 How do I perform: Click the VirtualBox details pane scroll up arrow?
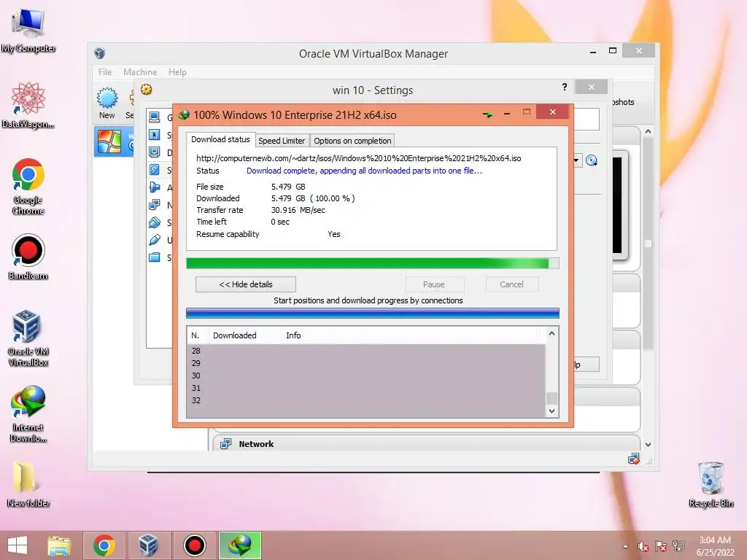point(648,131)
